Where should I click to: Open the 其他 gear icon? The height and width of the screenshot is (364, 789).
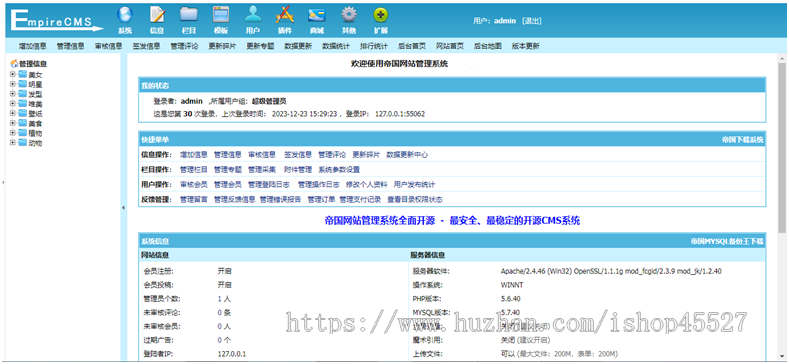coord(349,14)
